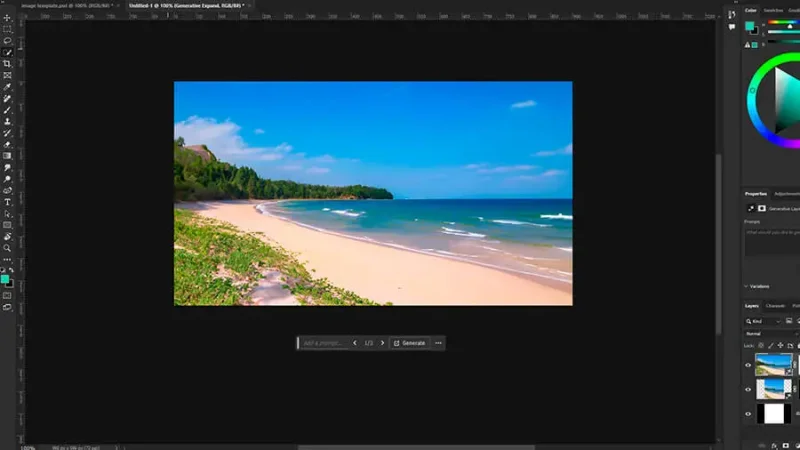Image resolution: width=800 pixels, height=450 pixels.
Task: Open the Normal blend mode dropdown
Action: click(771, 334)
